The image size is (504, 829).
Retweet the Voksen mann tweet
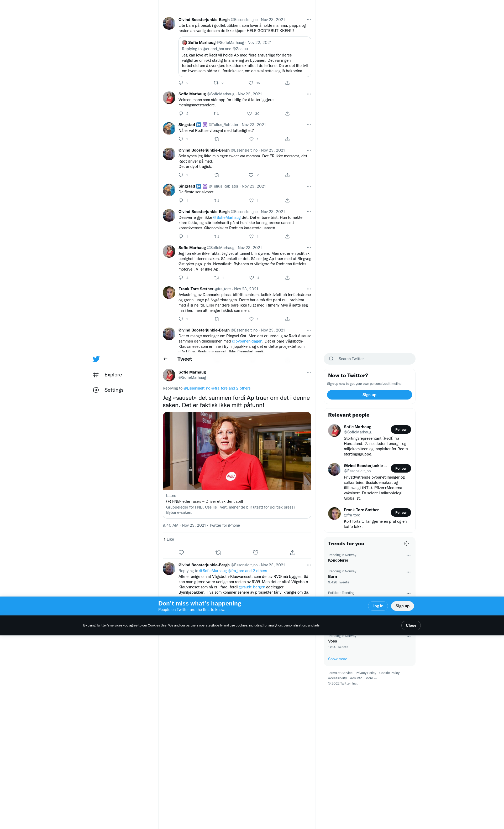click(216, 113)
